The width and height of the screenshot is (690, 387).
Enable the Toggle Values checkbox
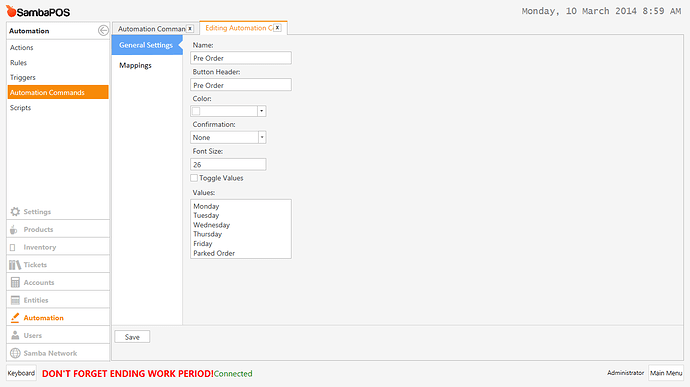pyautogui.click(x=194, y=178)
